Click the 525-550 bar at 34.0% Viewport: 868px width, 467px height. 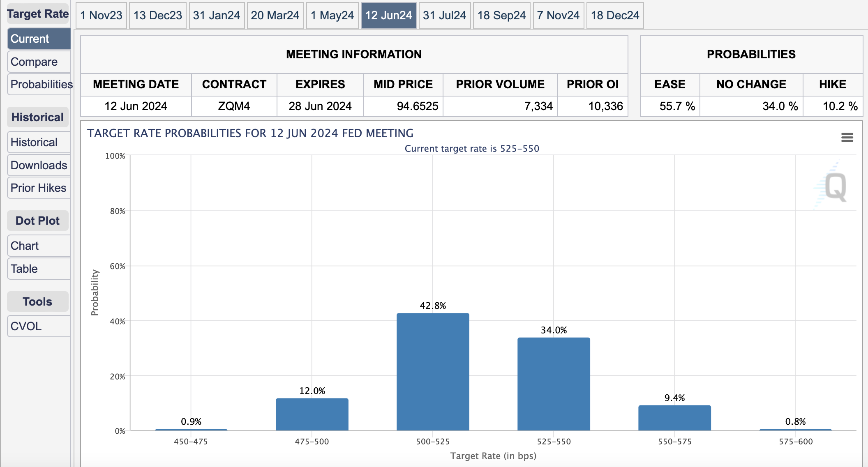tap(554, 384)
